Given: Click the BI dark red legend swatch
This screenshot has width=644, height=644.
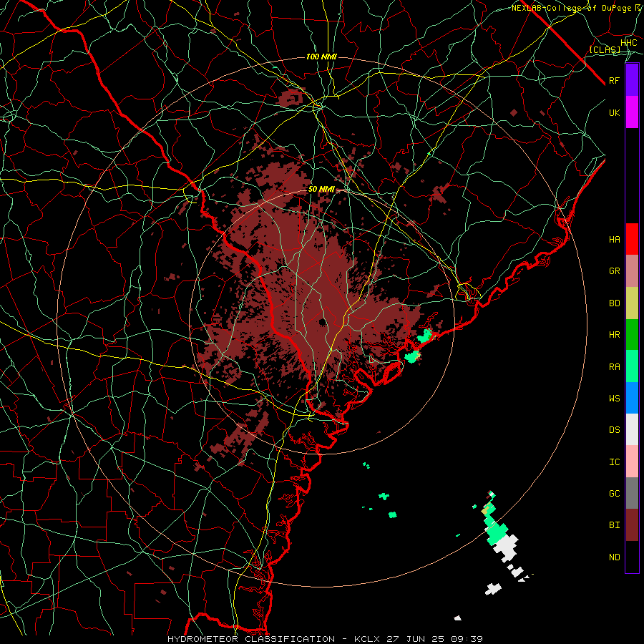Looking at the screenshot, I should tap(632, 525).
